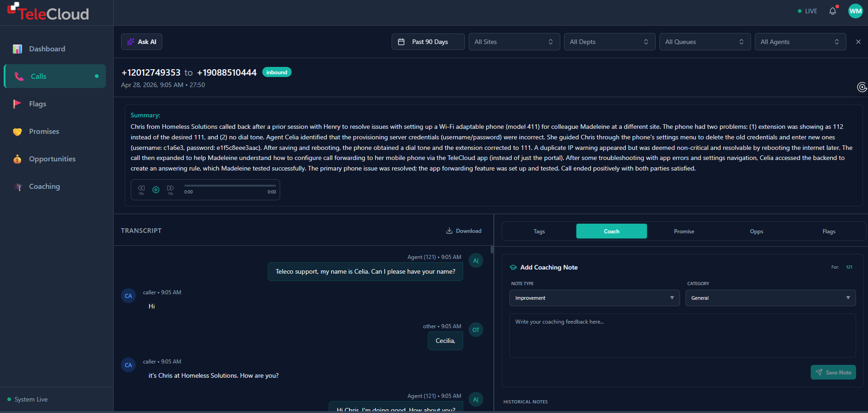Image resolution: width=868 pixels, height=413 pixels.
Task: Click the TeleCloud logo
Action: tap(48, 12)
